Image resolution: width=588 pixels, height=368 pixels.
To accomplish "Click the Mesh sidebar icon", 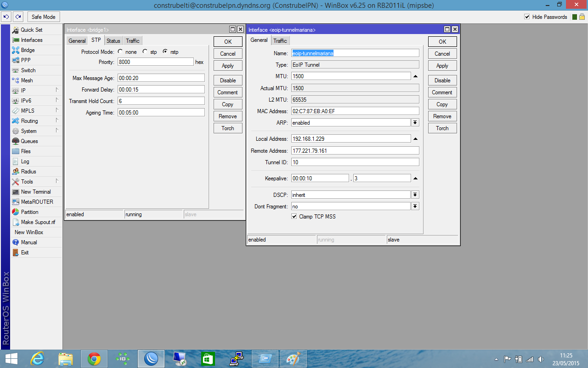I will point(16,80).
